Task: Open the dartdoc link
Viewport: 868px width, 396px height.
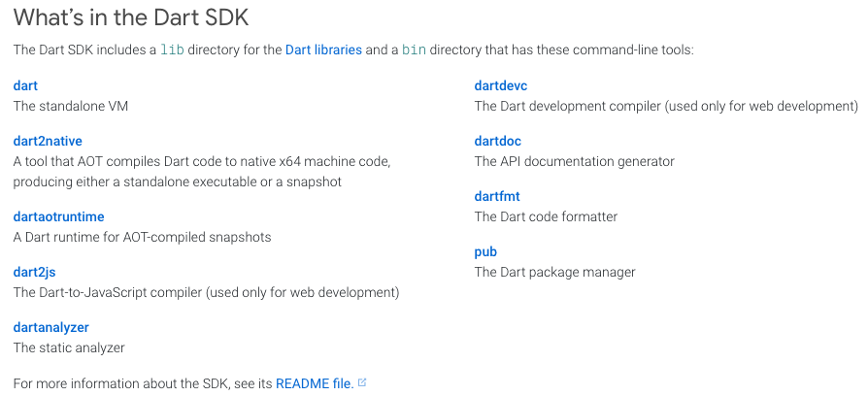Action: tap(498, 141)
